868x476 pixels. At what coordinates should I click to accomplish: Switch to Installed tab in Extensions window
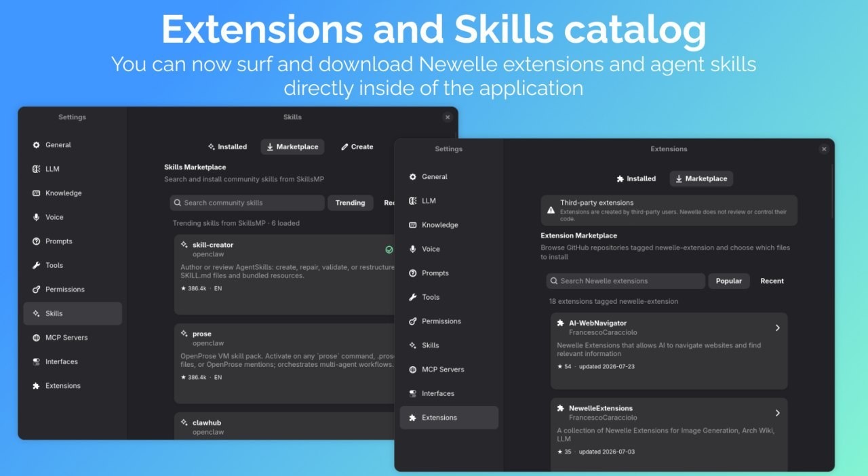point(636,179)
